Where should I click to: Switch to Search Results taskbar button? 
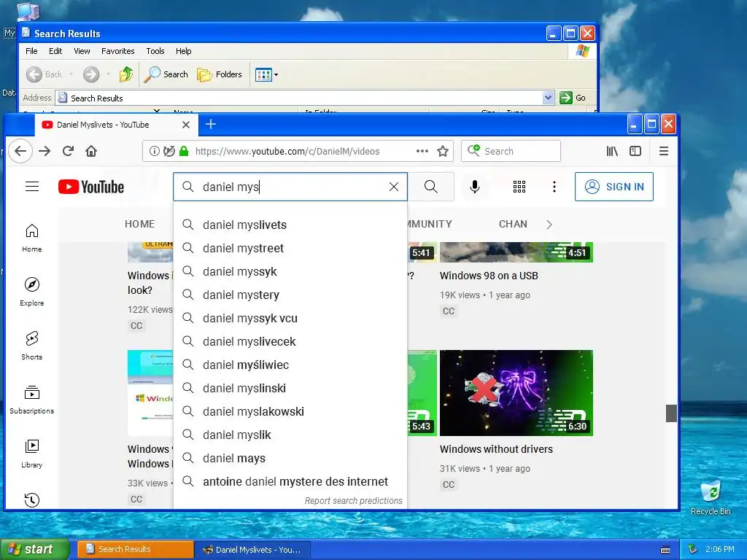point(135,549)
